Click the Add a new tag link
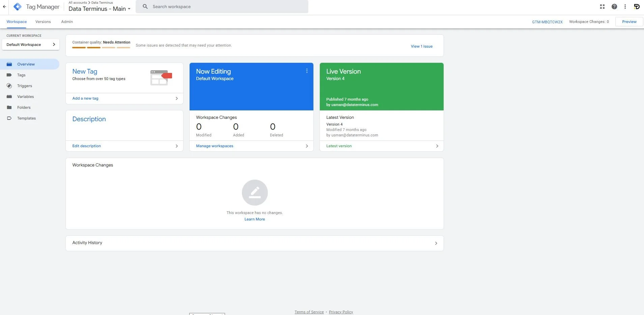This screenshot has width=644, height=315. pos(85,98)
